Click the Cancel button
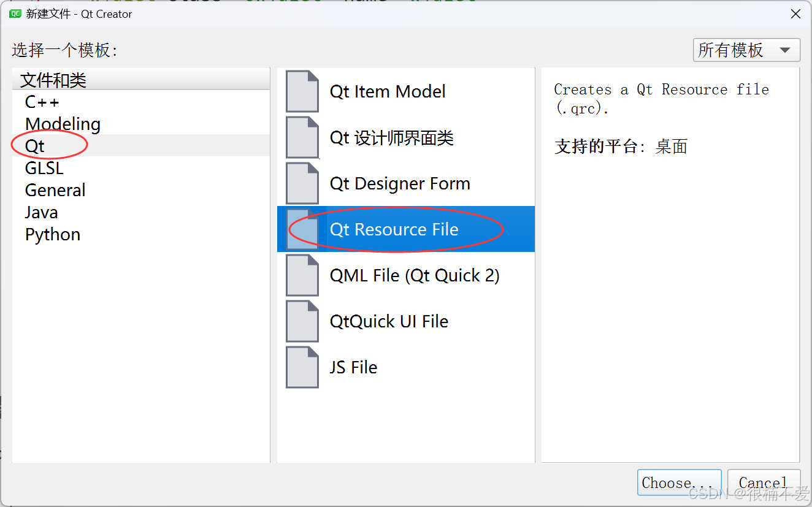The width and height of the screenshot is (812, 507). point(764,482)
